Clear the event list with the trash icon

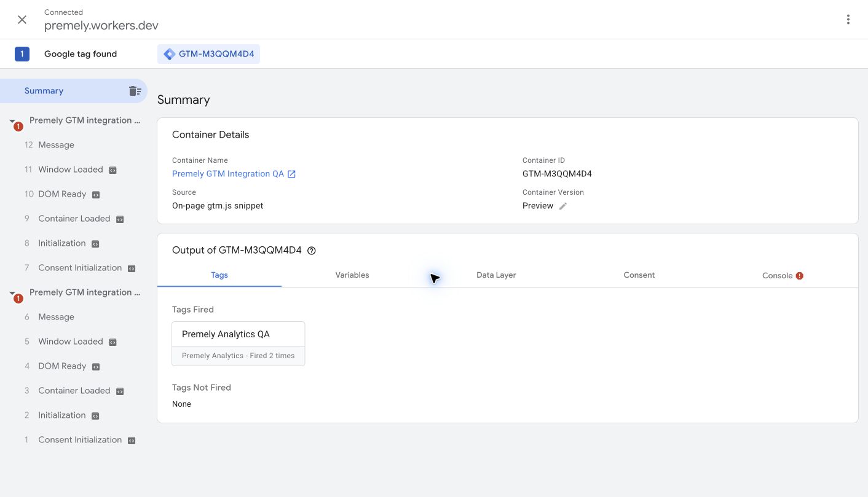[x=135, y=91]
